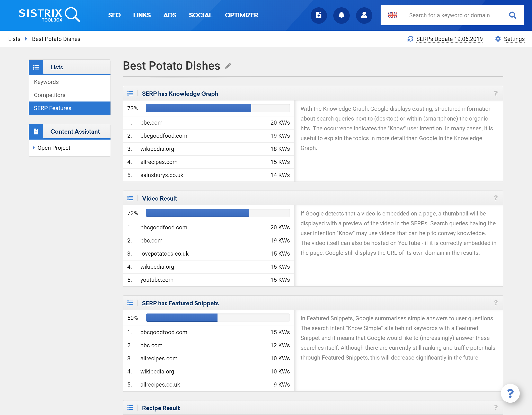Open help for Knowledge Graph box
Screen dimensions: 532x415
[496, 93]
